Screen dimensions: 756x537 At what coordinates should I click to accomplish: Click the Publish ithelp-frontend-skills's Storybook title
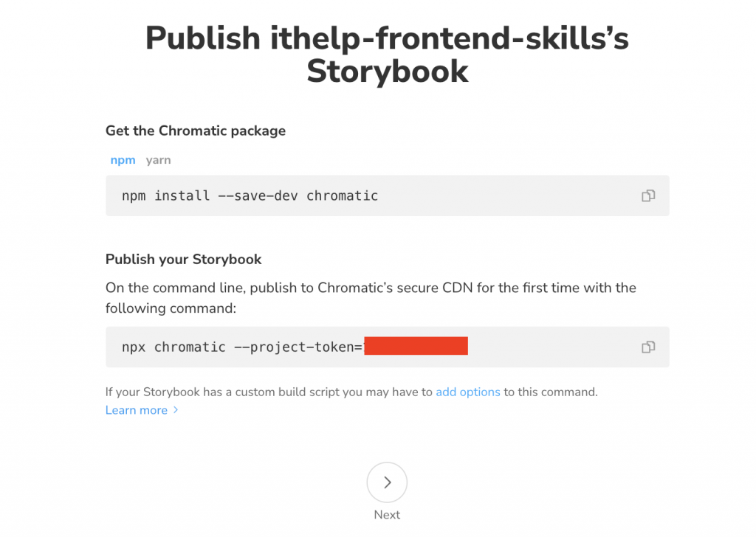click(387, 55)
